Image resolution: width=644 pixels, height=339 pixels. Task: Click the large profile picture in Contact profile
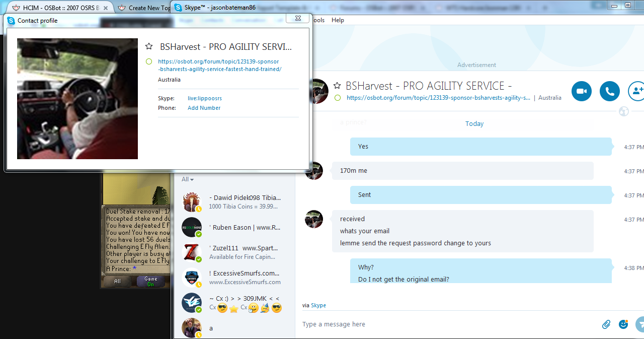(x=77, y=99)
